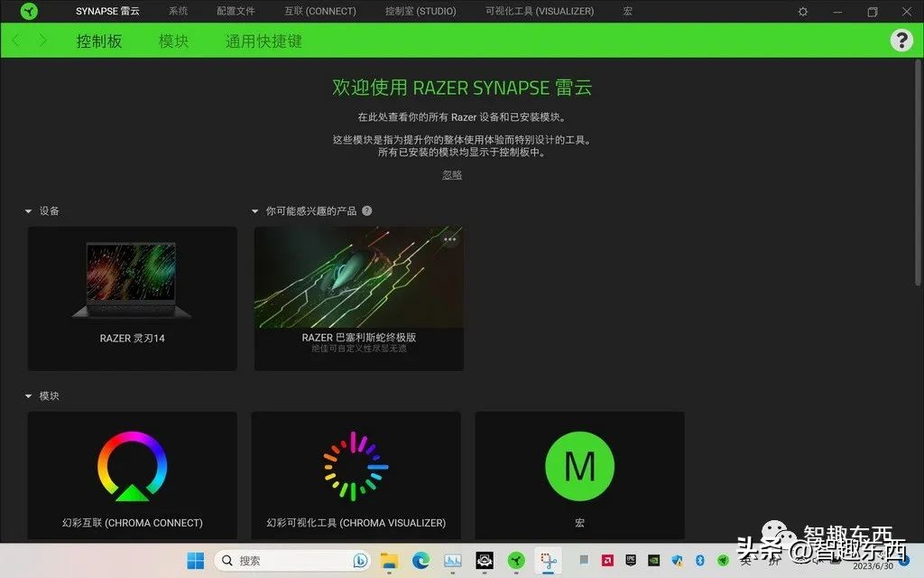Image resolution: width=924 pixels, height=578 pixels.
Task: Click the Bluetooth system tray icon
Action: click(x=701, y=561)
